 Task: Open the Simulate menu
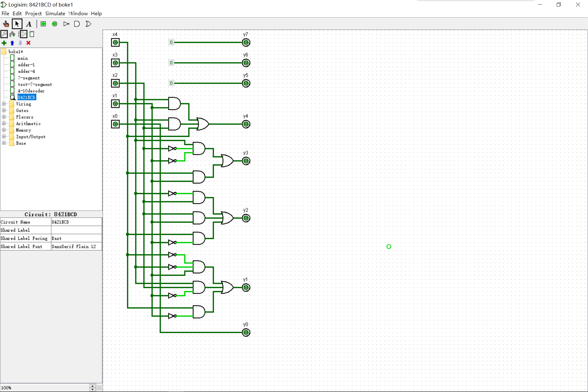pyautogui.click(x=55, y=13)
